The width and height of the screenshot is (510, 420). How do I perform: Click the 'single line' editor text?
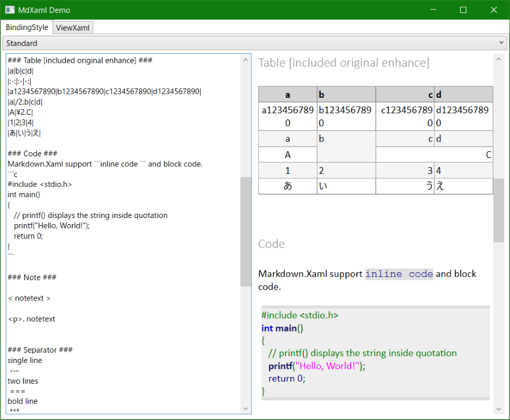click(25, 360)
